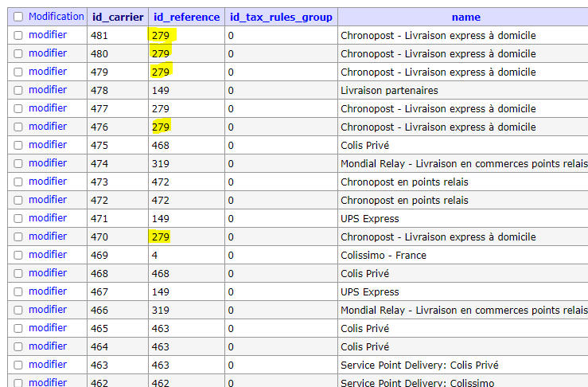588x387 pixels.
Task: Tick checkbox next to carrier 475
Action: click(x=18, y=145)
